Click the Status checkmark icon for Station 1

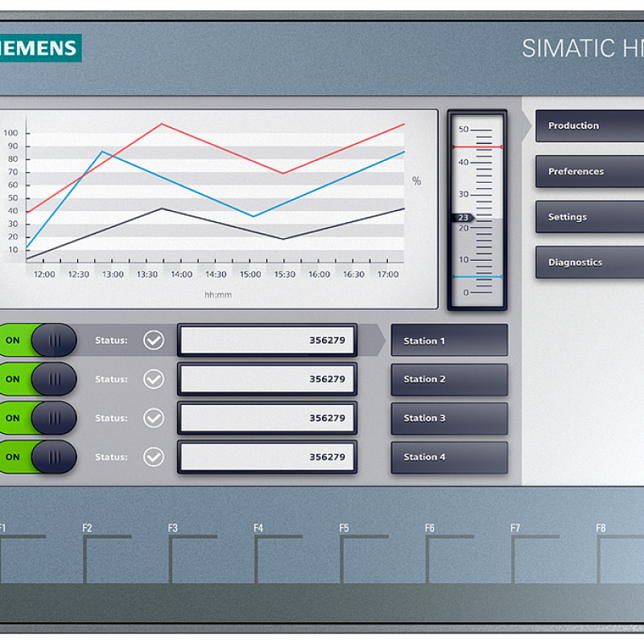tap(154, 341)
